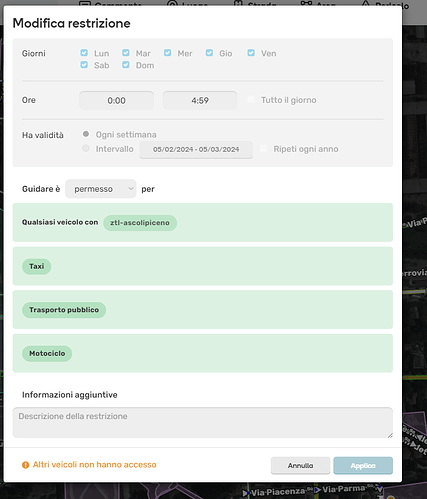The width and height of the screenshot is (427, 499).
Task: Click the 4:59 end time field
Action: point(200,100)
